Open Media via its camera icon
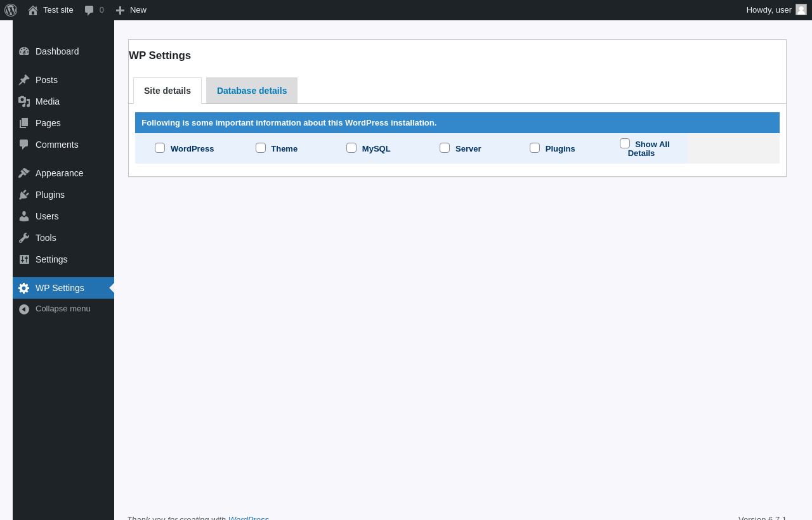 click(24, 101)
